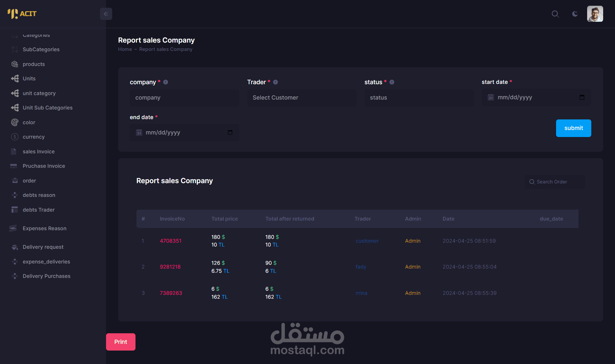Open sales Invoice menu item
Image resolution: width=615 pixels, height=364 pixels.
click(38, 151)
